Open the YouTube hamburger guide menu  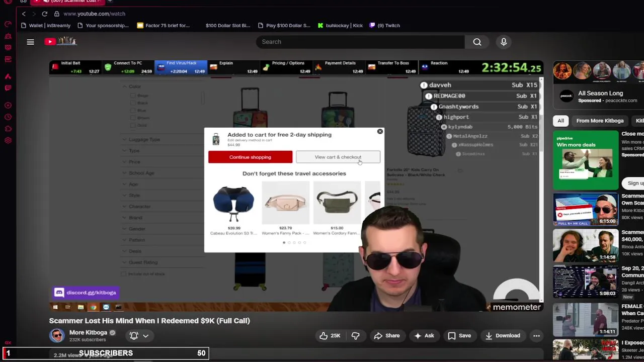(30, 42)
